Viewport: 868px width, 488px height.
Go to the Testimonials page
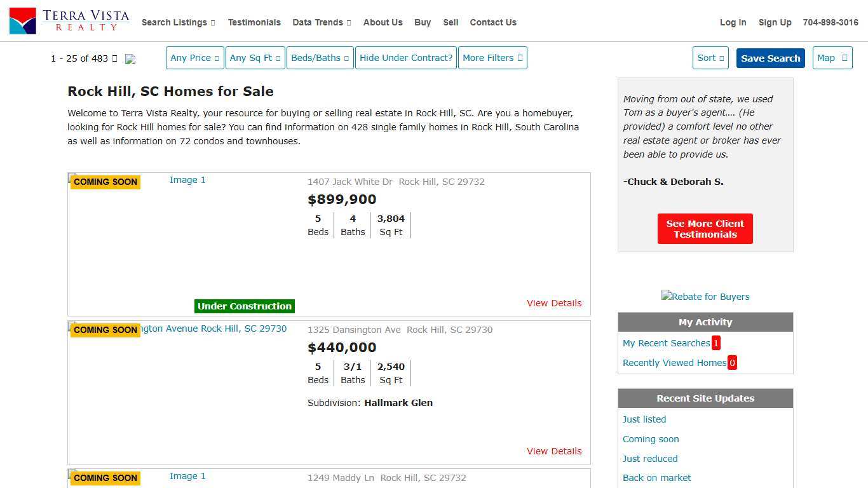tap(254, 22)
